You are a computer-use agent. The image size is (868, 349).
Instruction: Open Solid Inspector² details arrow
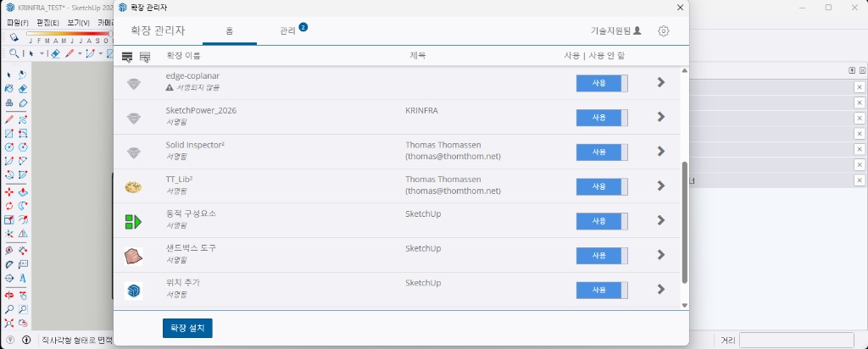[x=660, y=151]
